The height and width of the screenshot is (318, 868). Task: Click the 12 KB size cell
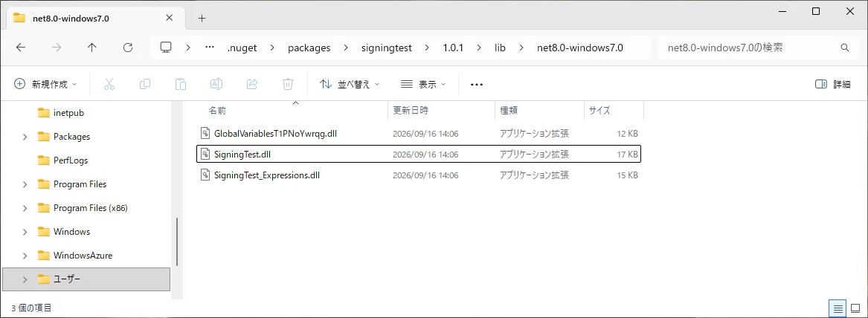point(629,133)
